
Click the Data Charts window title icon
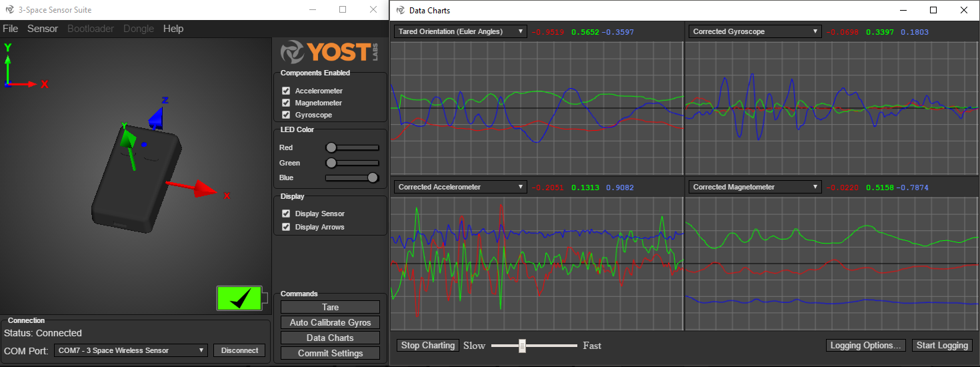pos(400,10)
